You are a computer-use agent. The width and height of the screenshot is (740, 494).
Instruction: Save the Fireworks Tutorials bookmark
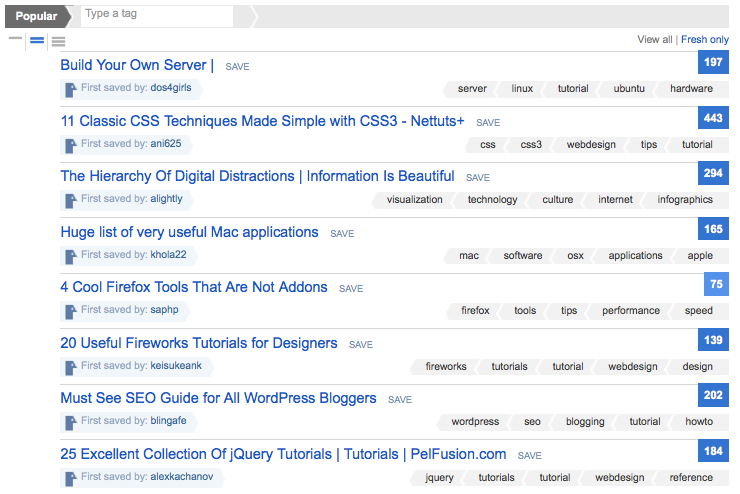click(361, 345)
